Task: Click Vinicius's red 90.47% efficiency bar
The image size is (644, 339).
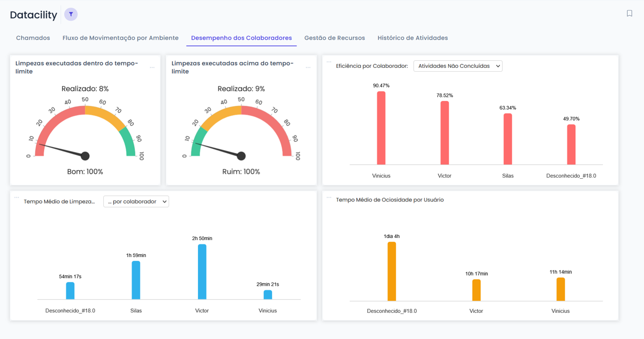Action: point(381,128)
